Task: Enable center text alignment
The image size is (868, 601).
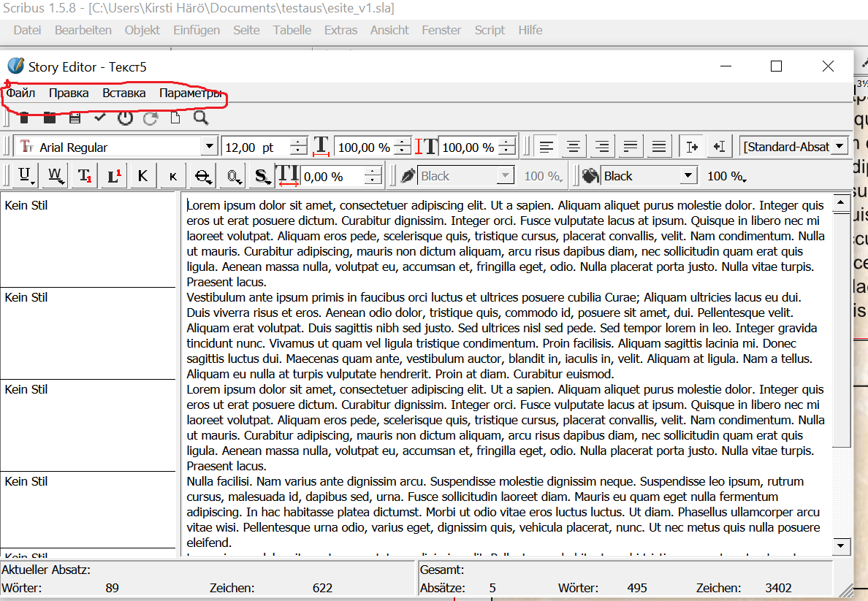Action: coord(574,147)
